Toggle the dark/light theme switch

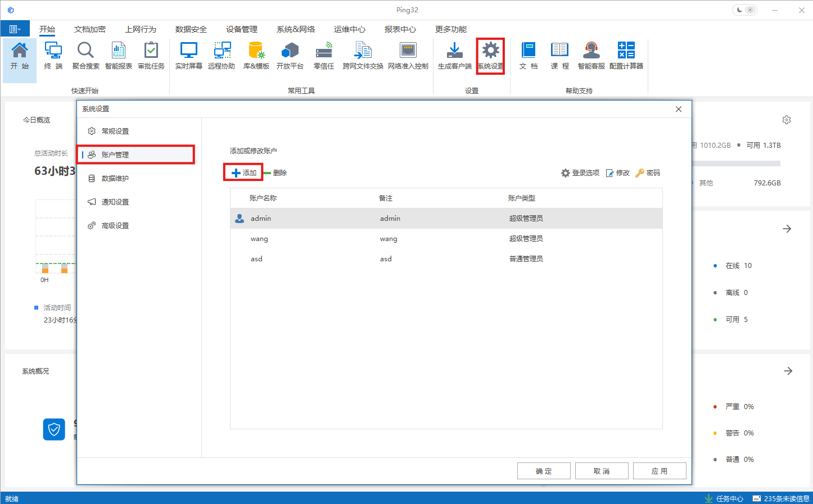(x=744, y=9)
